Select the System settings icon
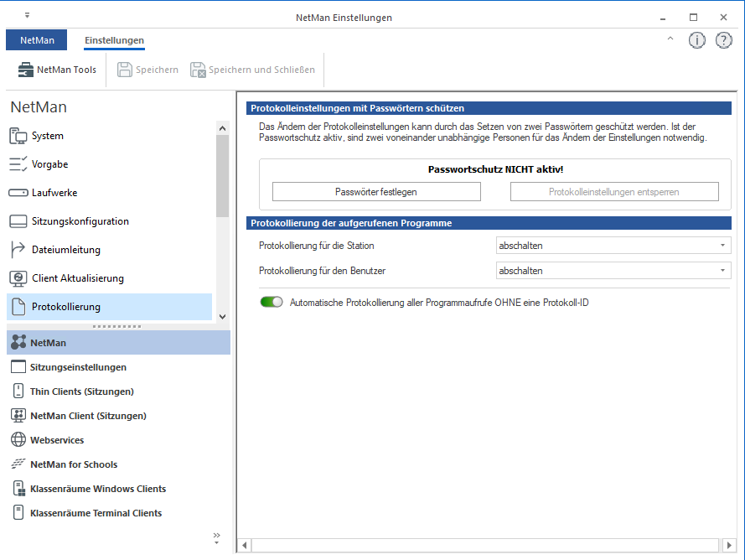 18,136
